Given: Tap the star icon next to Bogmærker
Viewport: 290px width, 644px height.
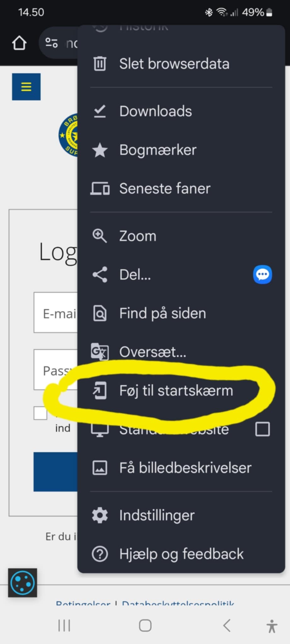Looking at the screenshot, I should pos(100,150).
